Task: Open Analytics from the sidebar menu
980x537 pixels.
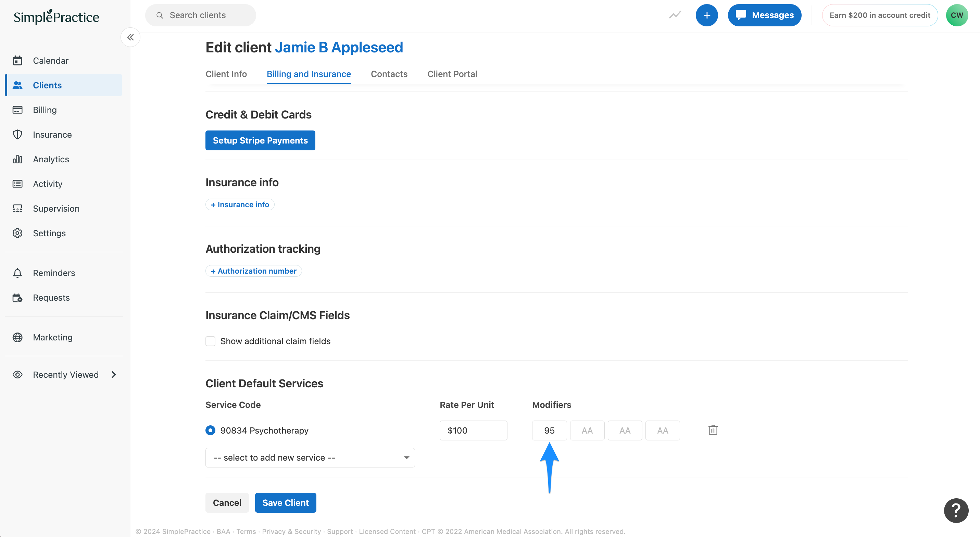Action: [64, 159]
